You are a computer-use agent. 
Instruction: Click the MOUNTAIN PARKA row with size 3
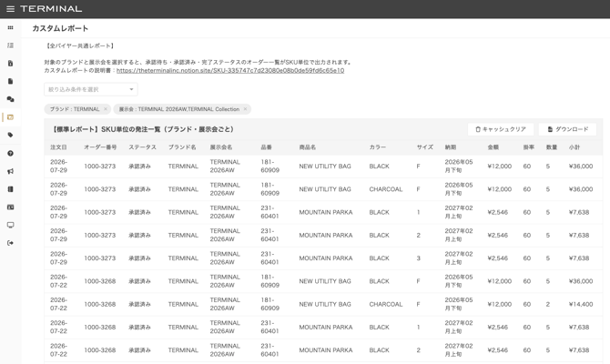point(323,258)
